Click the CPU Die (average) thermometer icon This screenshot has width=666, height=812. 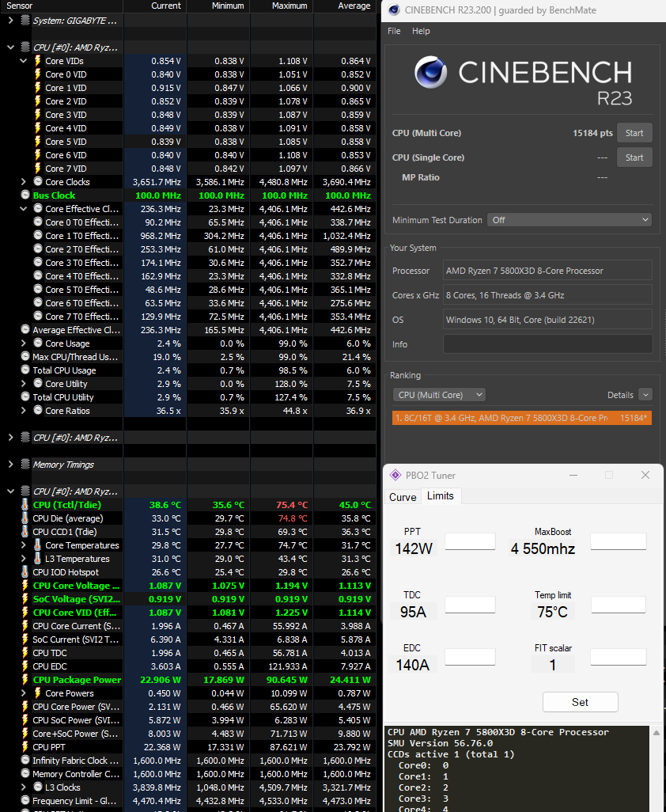[x=25, y=518]
